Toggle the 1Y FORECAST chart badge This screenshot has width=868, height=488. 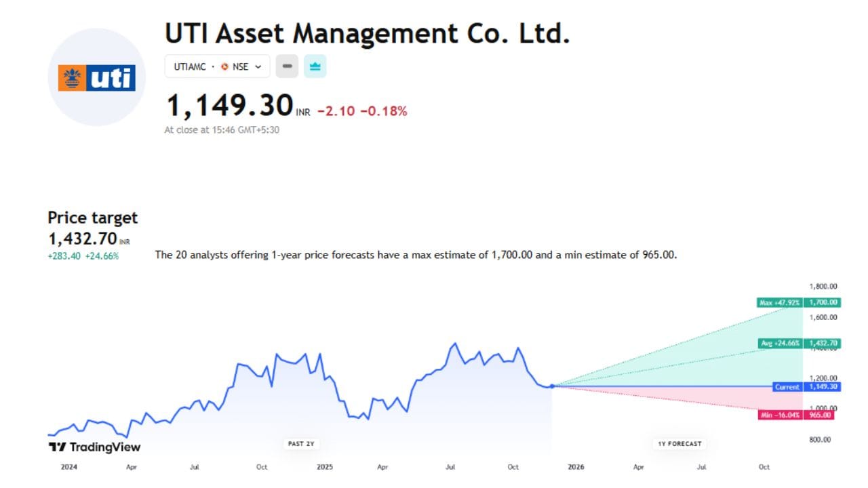pos(679,443)
